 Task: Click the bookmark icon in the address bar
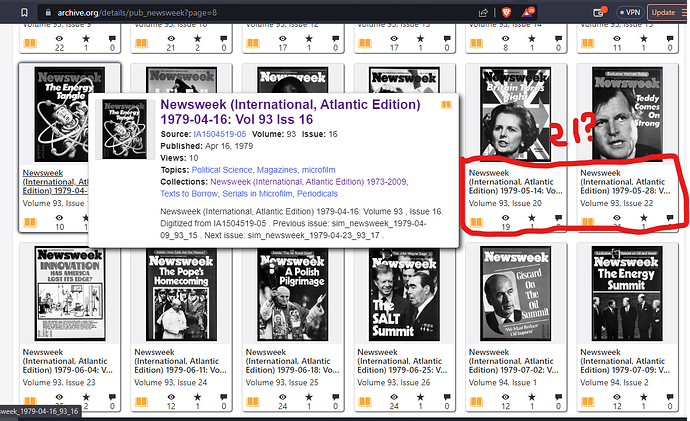(25, 13)
